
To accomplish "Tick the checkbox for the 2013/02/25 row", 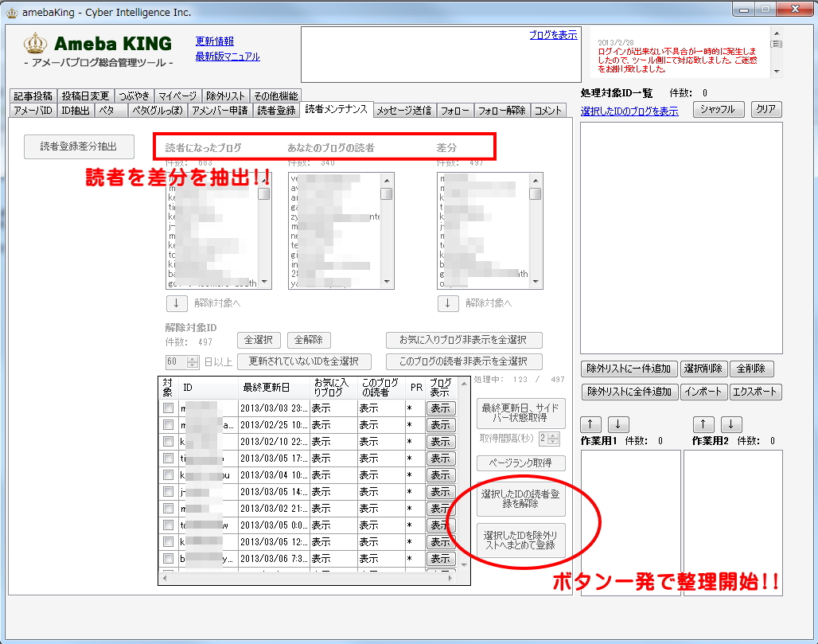I will (168, 425).
